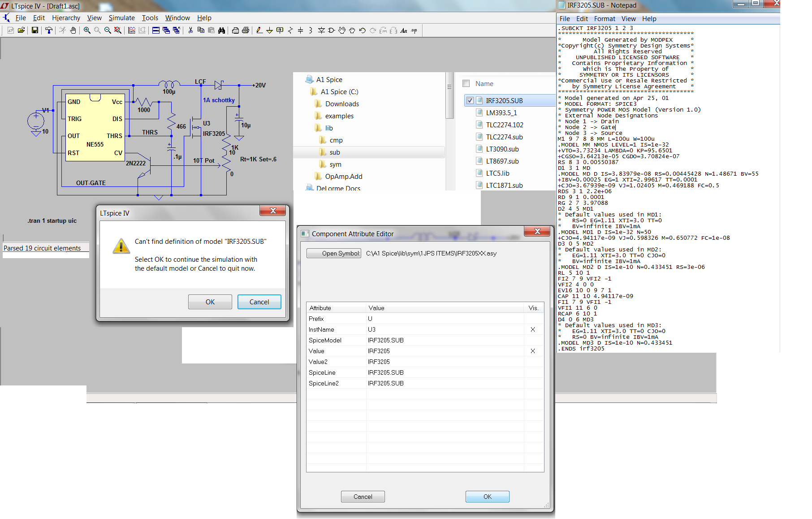Open a schematic with the folder icon
Image resolution: width=812 pixels, height=519 pixels.
tap(21, 30)
